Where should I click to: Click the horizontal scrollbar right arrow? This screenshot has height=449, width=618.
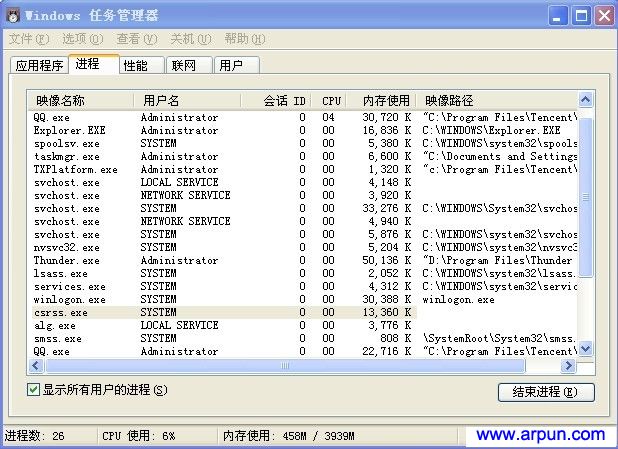568,366
